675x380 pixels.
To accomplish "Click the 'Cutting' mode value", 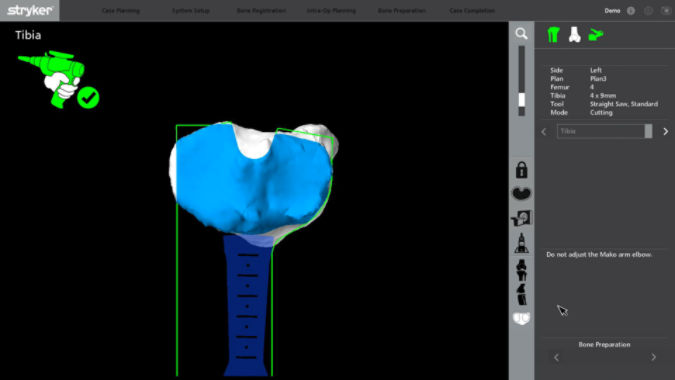I will click(601, 113).
